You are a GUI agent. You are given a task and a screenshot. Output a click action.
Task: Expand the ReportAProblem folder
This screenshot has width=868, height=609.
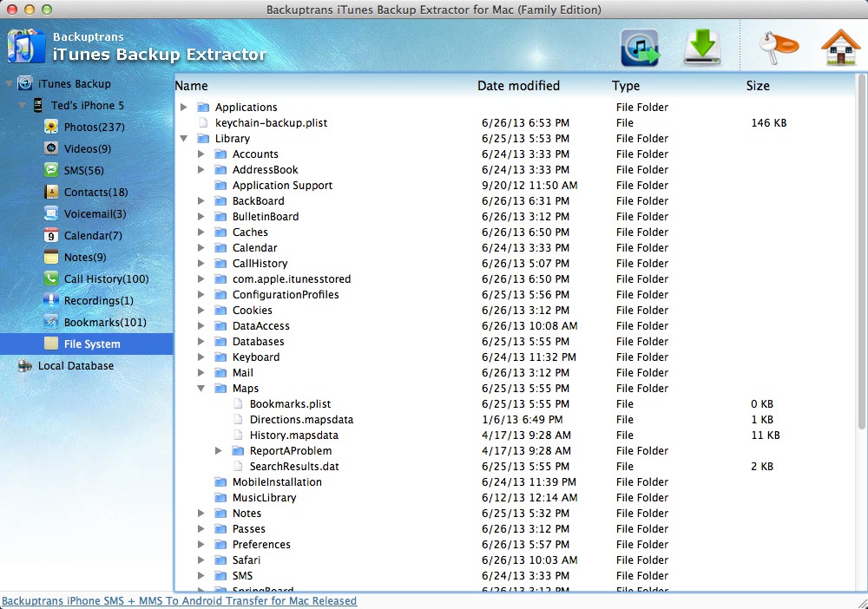219,451
